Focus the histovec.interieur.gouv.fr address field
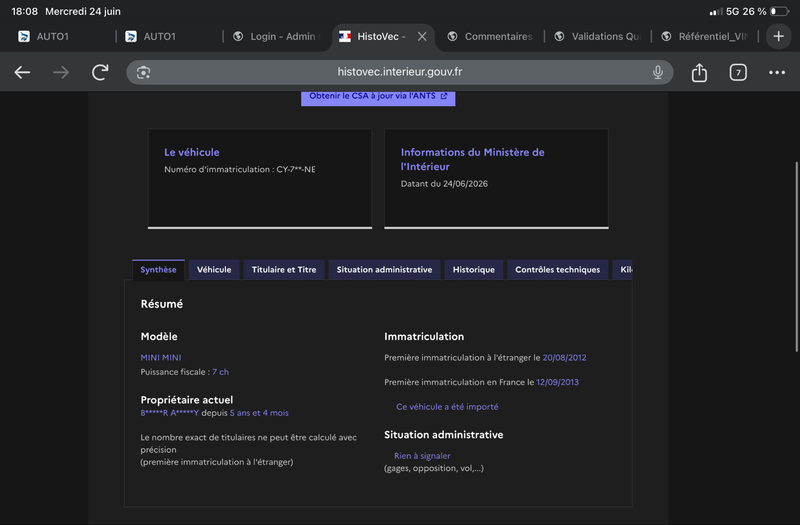The width and height of the screenshot is (800, 525). pyautogui.click(x=399, y=72)
